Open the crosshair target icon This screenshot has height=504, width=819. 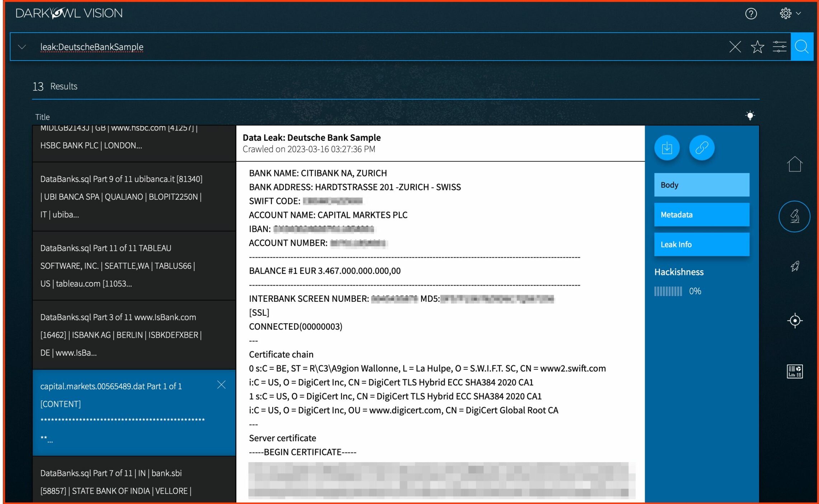pyautogui.click(x=795, y=320)
